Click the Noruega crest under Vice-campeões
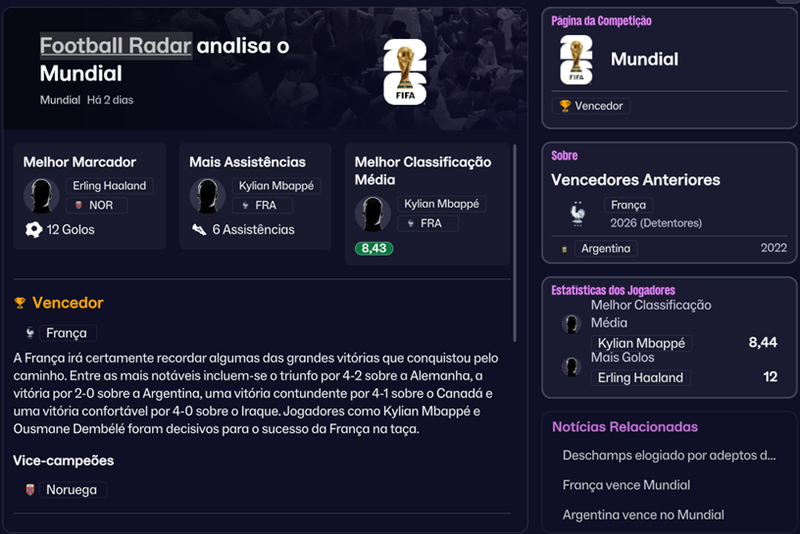The height and width of the screenshot is (534, 800). [30, 490]
